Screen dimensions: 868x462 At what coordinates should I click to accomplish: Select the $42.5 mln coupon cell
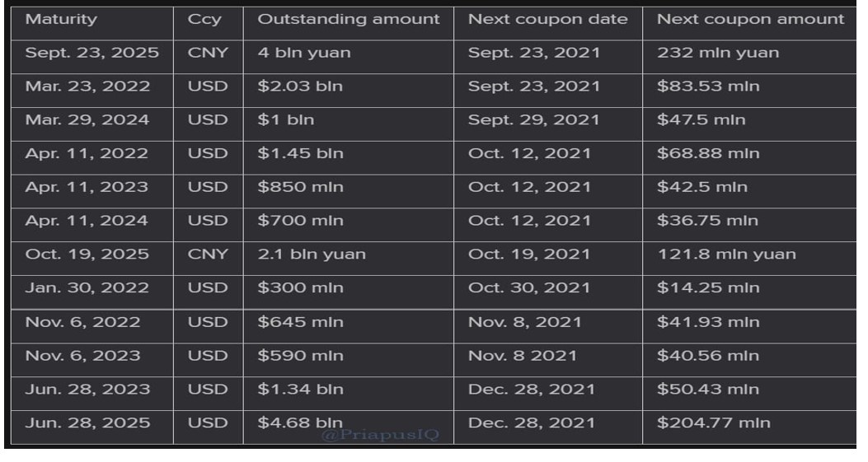tap(702, 188)
